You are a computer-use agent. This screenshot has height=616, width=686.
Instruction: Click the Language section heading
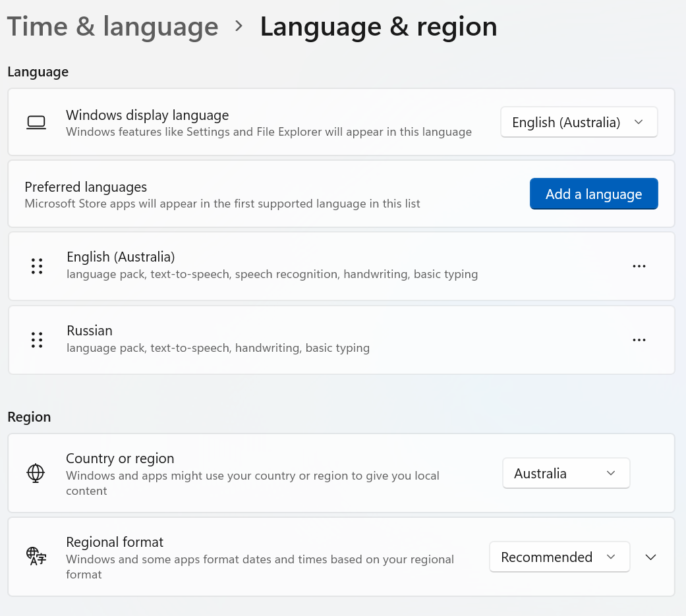38,71
